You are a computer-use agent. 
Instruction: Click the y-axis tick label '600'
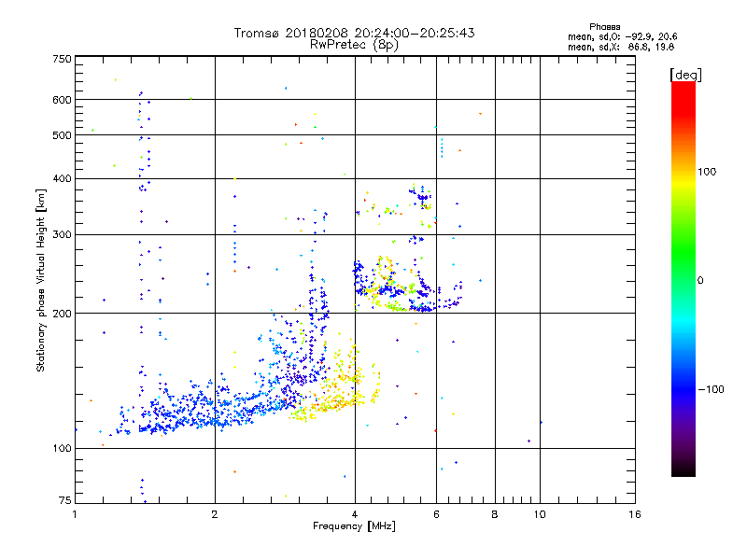(x=62, y=100)
